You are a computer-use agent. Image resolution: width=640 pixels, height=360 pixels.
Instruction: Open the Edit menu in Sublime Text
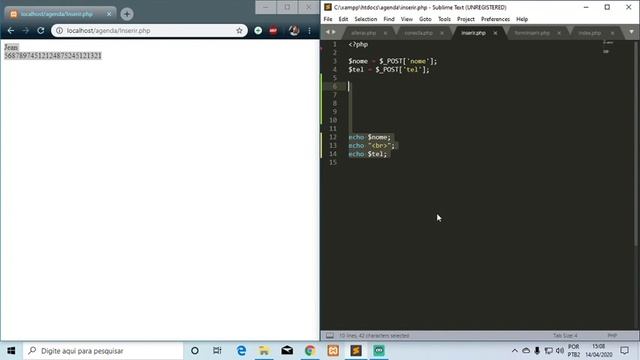[343, 19]
